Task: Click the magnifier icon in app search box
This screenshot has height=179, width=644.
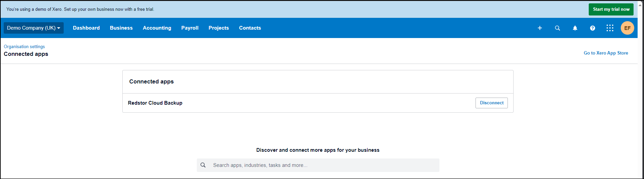Action: pos(203,165)
